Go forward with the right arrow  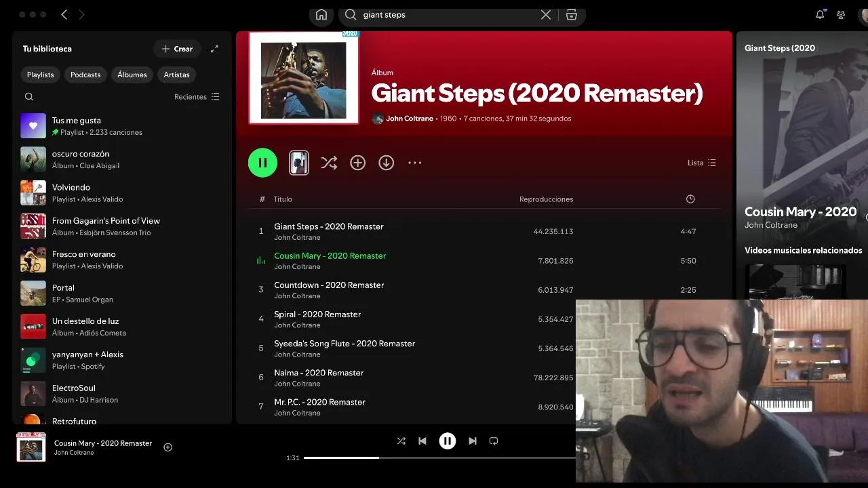[81, 14]
